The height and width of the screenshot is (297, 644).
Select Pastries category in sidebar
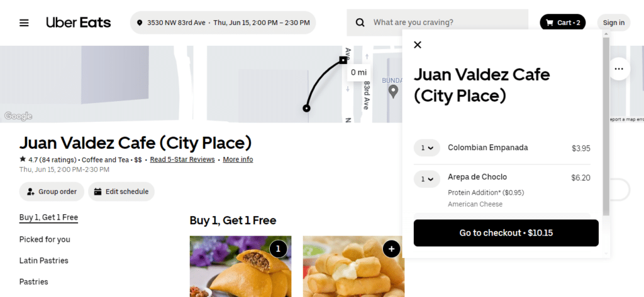click(34, 282)
